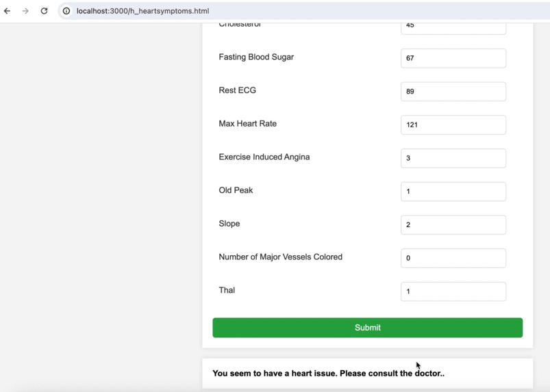Edit the Fasting Blood Sugar field
Image resolution: width=550 pixels, height=392 pixels.
453,58
